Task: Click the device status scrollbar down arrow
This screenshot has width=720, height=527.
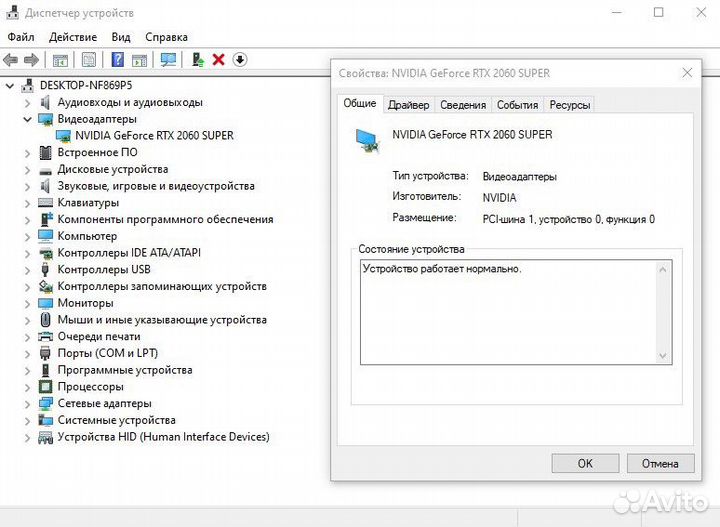Action: click(x=663, y=355)
